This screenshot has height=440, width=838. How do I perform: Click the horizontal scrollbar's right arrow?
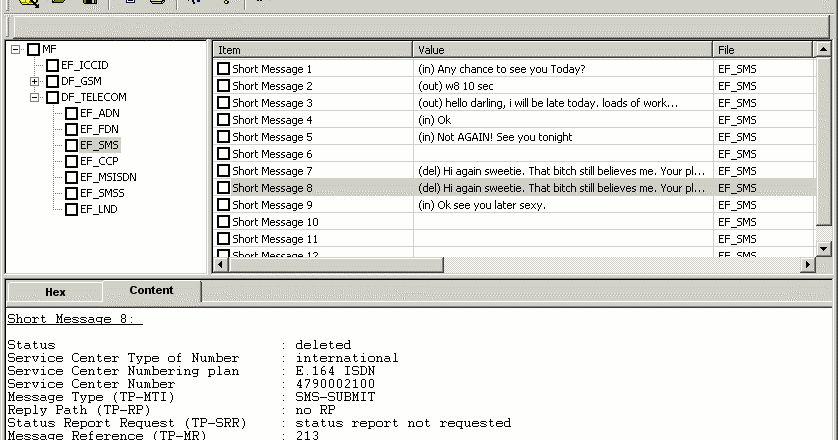pyautogui.click(x=808, y=265)
